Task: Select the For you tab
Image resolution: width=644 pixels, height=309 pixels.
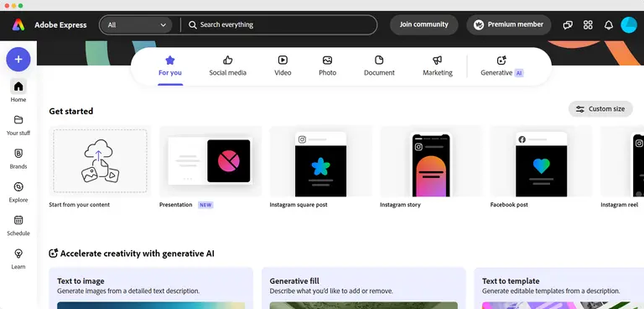Action: [x=170, y=66]
